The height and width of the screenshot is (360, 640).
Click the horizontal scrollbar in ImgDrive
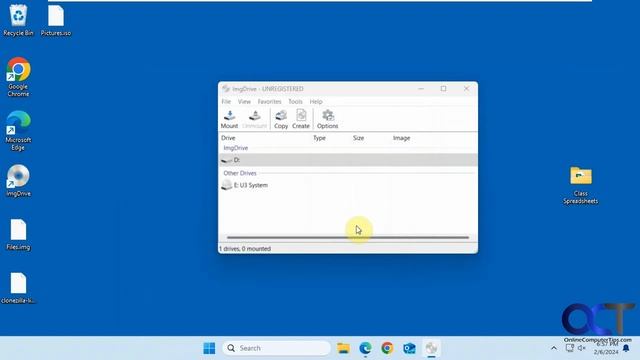348,237
